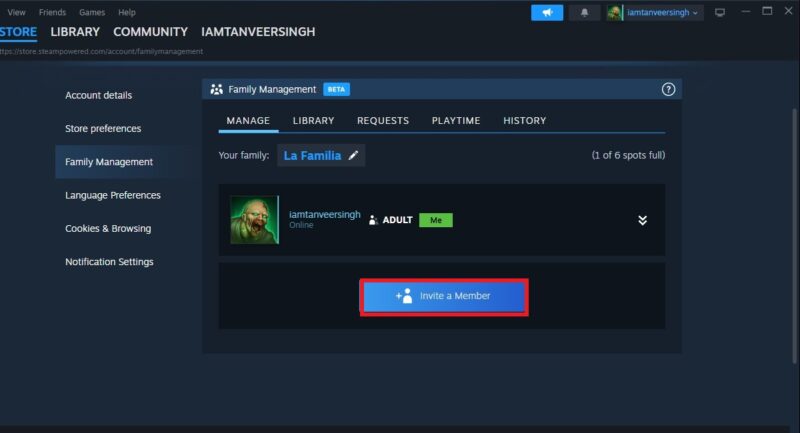This screenshot has width=800, height=433.
Task: Close the Steam window
Action: 788,11
